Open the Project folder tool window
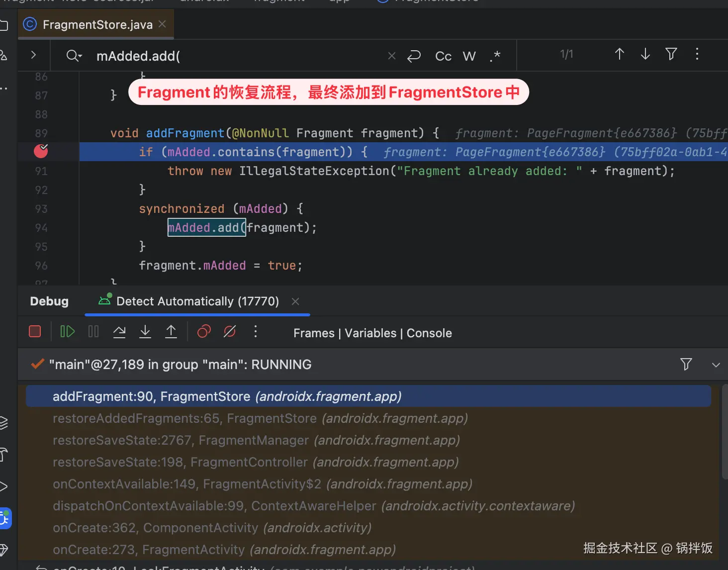The image size is (728, 570). pos(3,25)
